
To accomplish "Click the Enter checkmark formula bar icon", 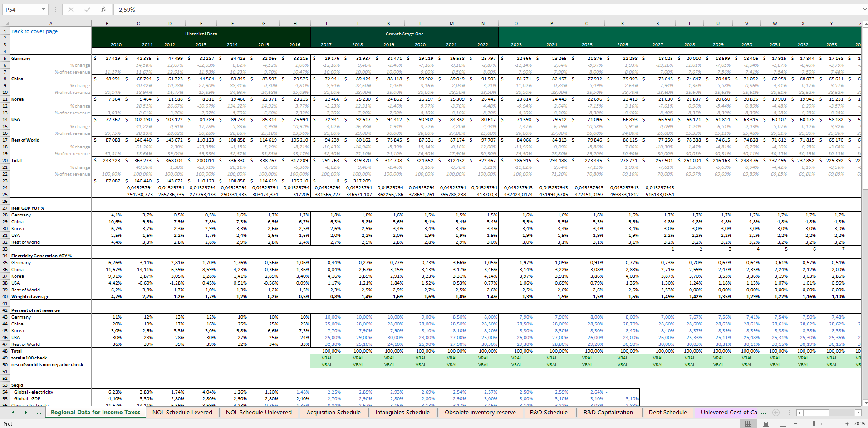I will coord(87,10).
